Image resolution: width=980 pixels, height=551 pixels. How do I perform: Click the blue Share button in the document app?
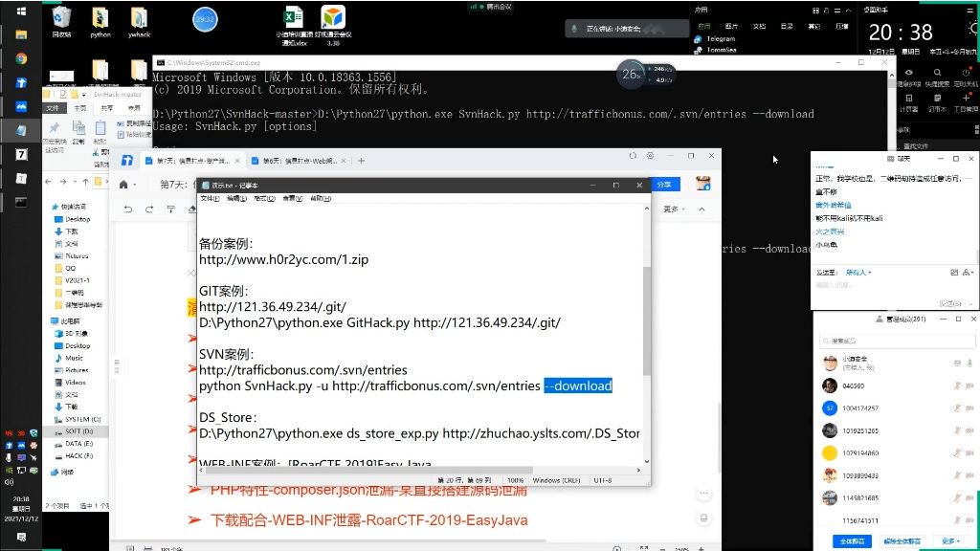tap(664, 185)
